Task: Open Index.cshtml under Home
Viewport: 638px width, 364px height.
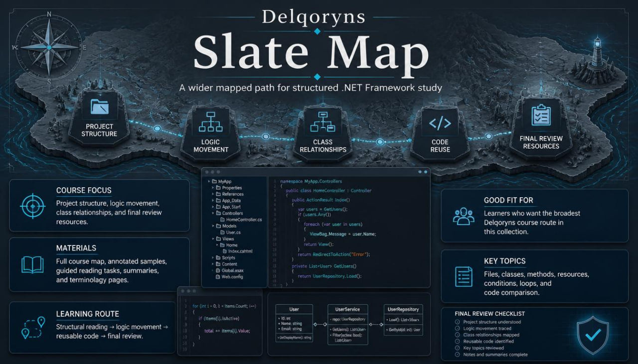Action: (x=237, y=251)
